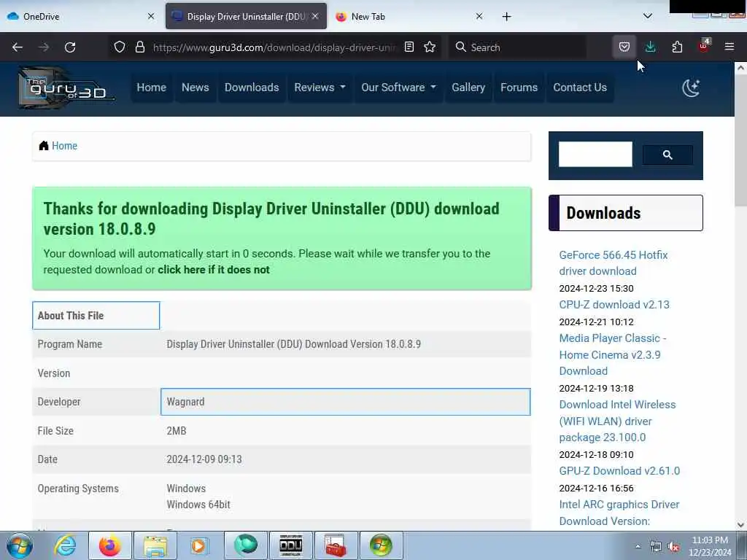Open the extensions puzzle icon
Viewport: 747px width, 560px height.
point(677,47)
